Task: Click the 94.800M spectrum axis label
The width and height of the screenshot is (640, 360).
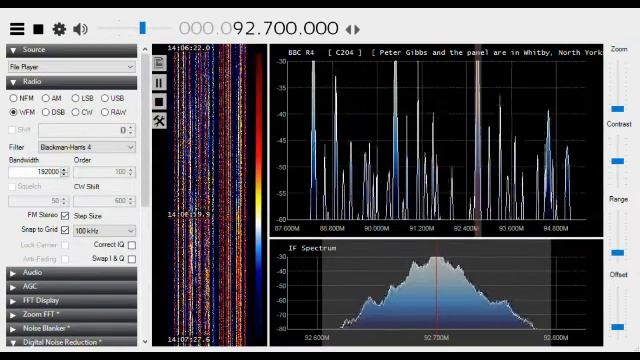Action: [x=556, y=229]
